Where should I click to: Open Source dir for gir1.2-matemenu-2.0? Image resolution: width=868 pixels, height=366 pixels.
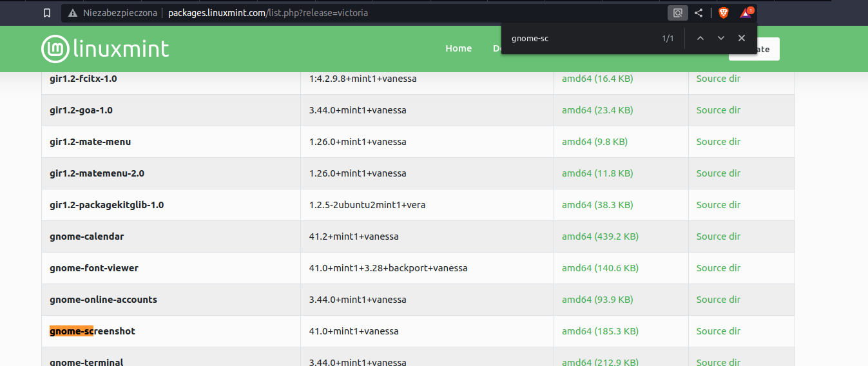(719, 173)
